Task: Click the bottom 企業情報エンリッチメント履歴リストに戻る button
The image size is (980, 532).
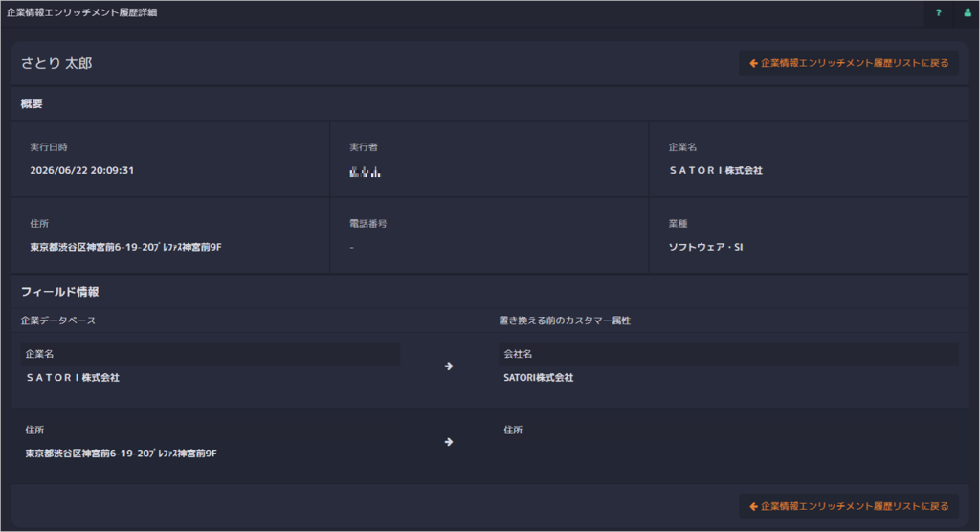Action: click(x=849, y=506)
